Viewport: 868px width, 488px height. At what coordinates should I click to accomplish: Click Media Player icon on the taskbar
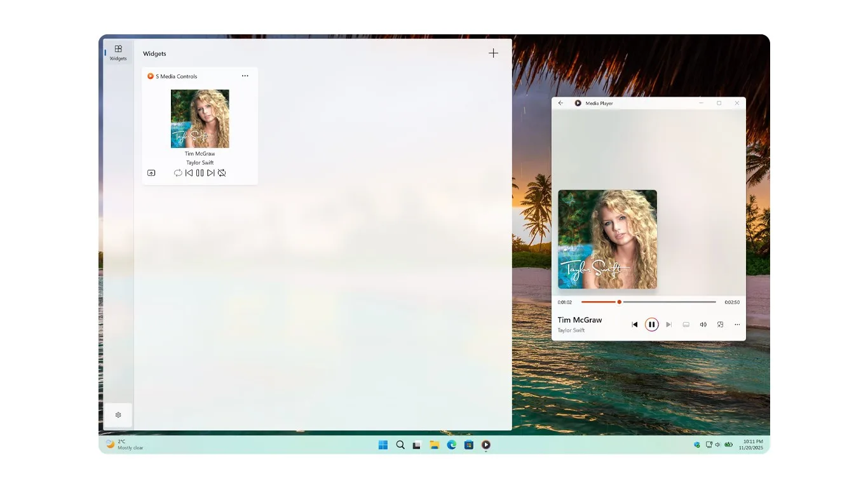[485, 445]
